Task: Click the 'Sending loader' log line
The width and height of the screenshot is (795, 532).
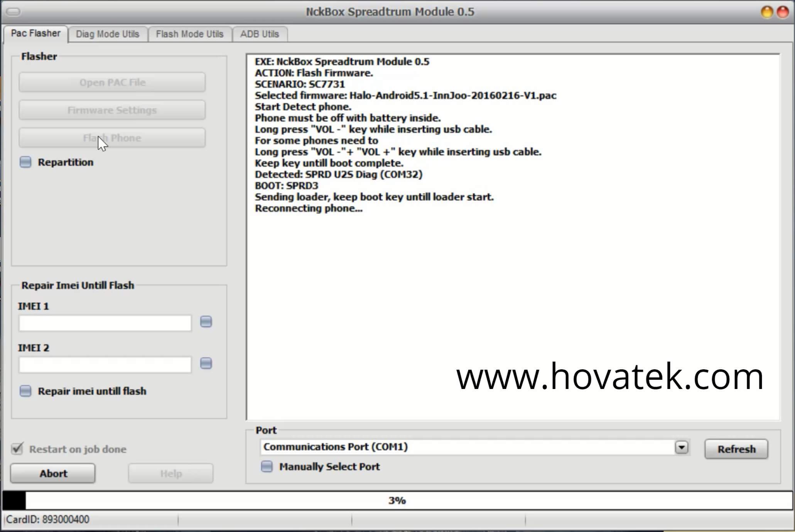Action: 374,197
